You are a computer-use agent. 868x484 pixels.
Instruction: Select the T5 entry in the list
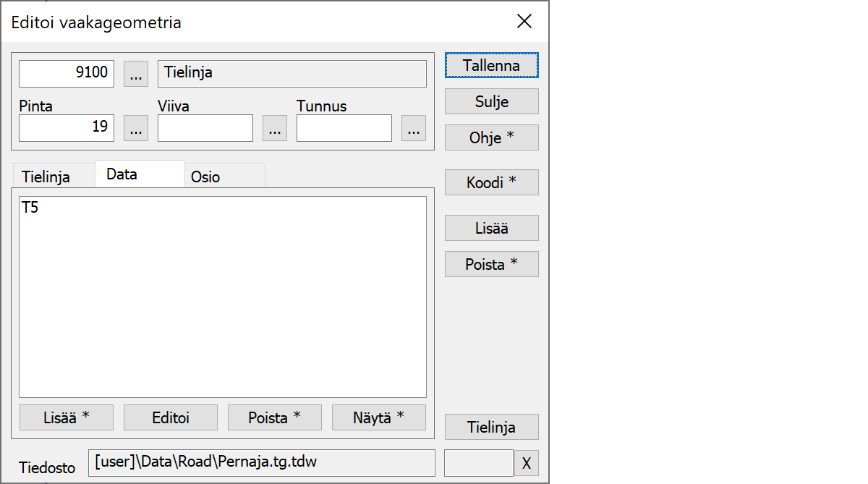[30, 208]
